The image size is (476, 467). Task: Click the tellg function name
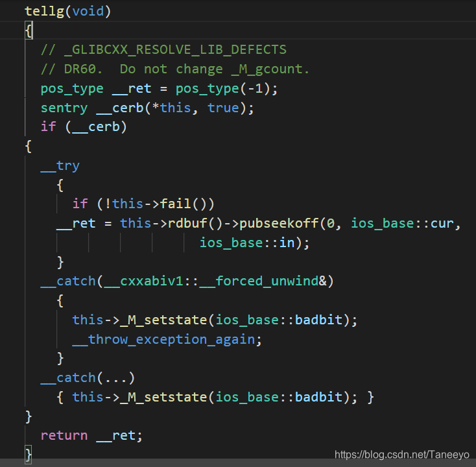click(44, 12)
